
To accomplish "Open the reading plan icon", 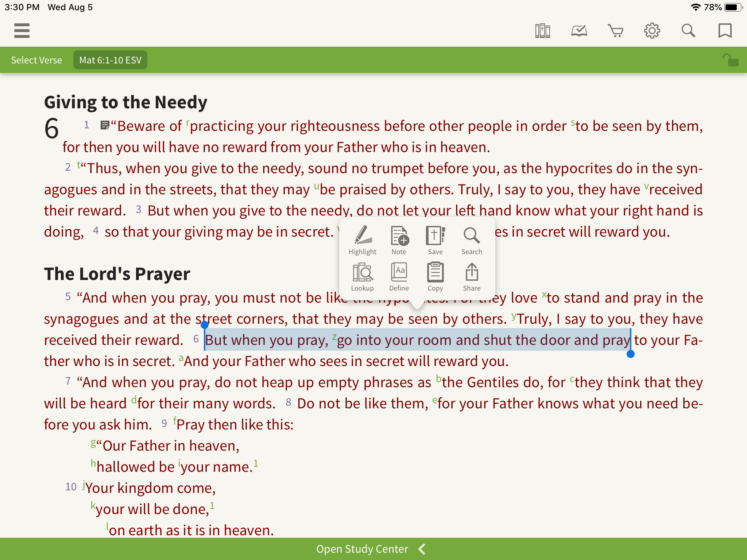I will click(x=579, y=31).
